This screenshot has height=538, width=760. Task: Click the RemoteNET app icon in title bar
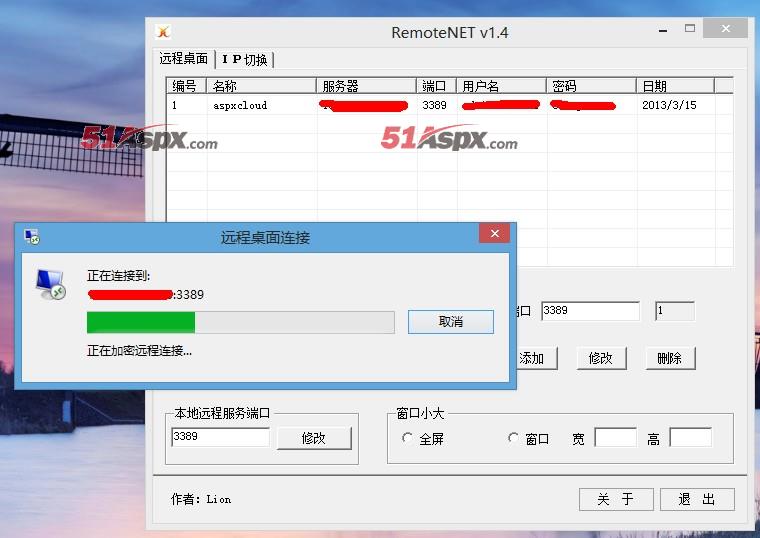pos(163,32)
